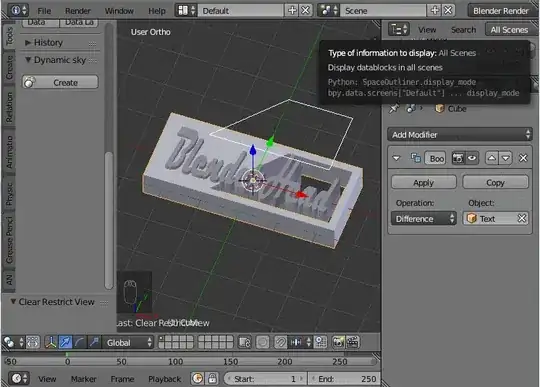Viewport: 540px width, 387px height.
Task: Click the snap target icon
Action: click(x=320, y=343)
